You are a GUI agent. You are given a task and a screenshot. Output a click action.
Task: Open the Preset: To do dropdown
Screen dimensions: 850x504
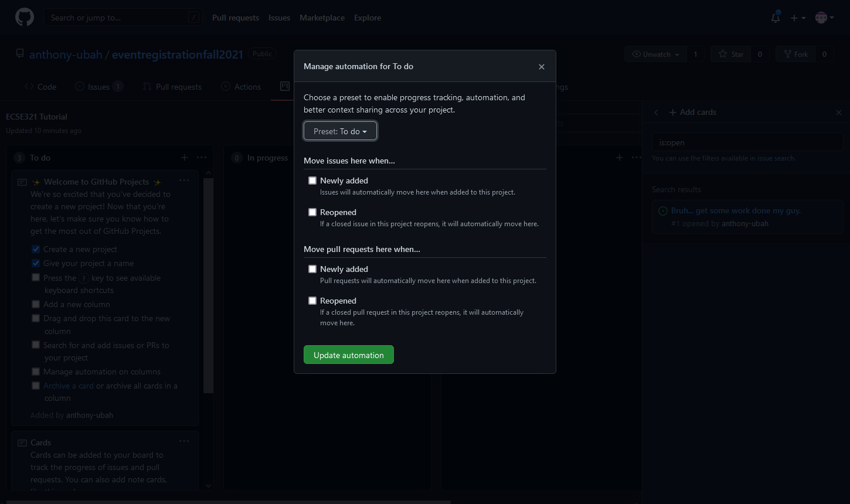(x=340, y=131)
